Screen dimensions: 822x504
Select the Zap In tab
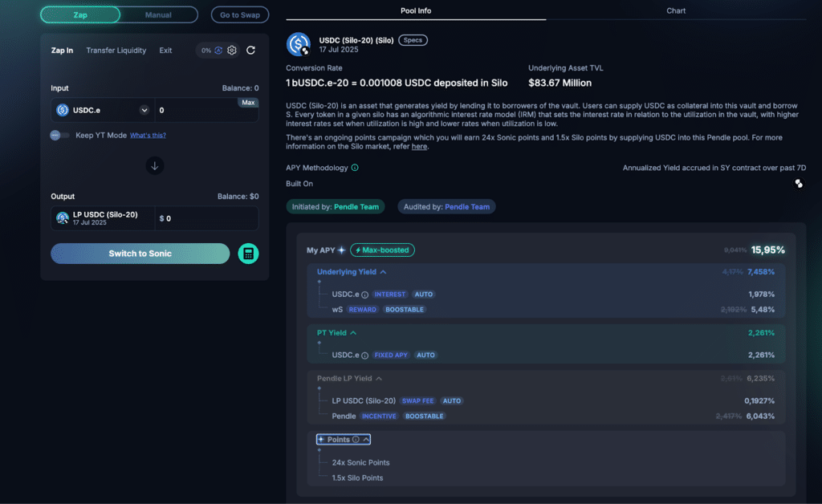tap(62, 51)
